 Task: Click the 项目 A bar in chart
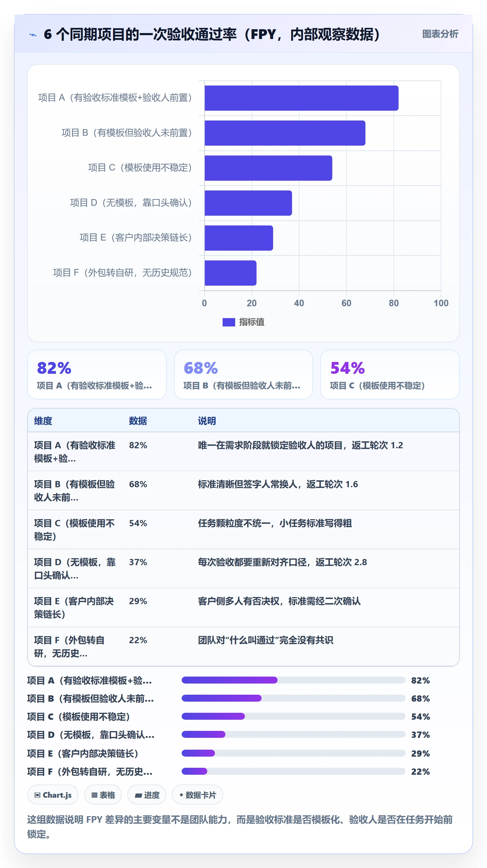[x=301, y=98]
